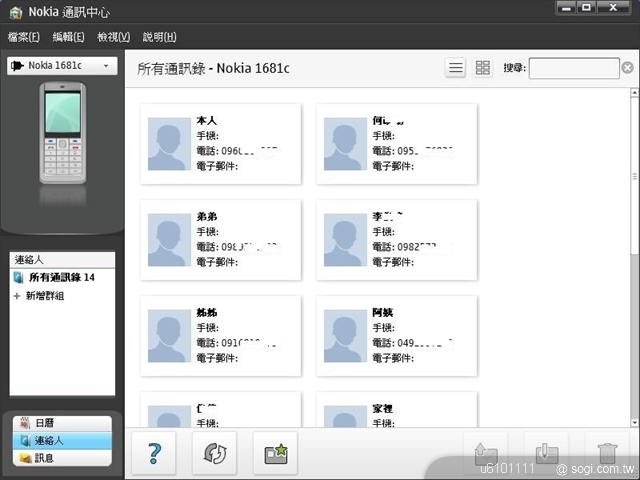Click the 連絡人 panel header

click(x=62, y=260)
